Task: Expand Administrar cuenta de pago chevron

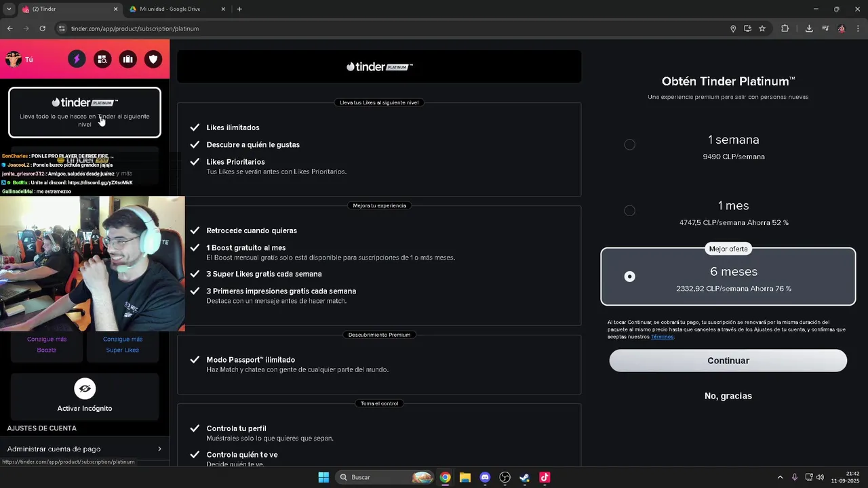Action: 159,449
